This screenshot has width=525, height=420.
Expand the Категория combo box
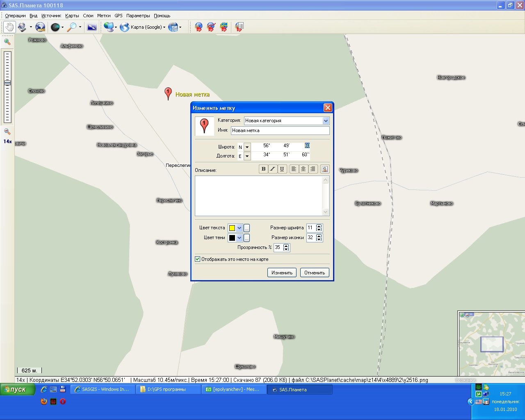(326, 121)
